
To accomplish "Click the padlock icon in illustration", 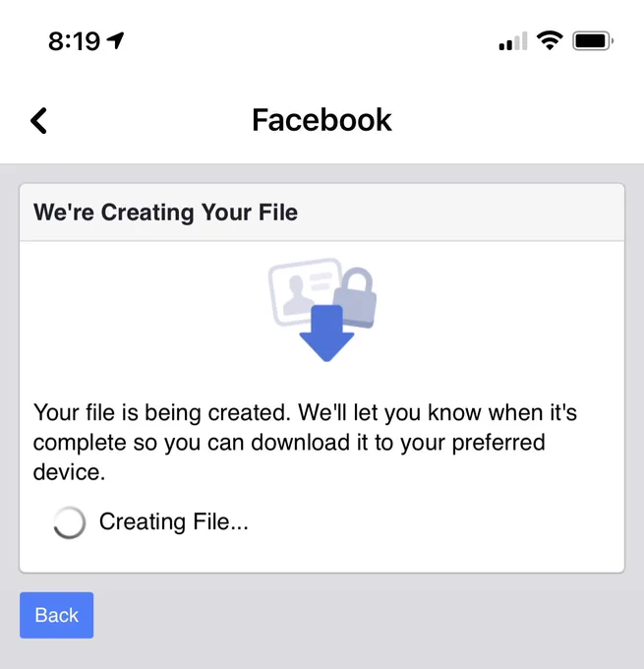I will (355, 297).
